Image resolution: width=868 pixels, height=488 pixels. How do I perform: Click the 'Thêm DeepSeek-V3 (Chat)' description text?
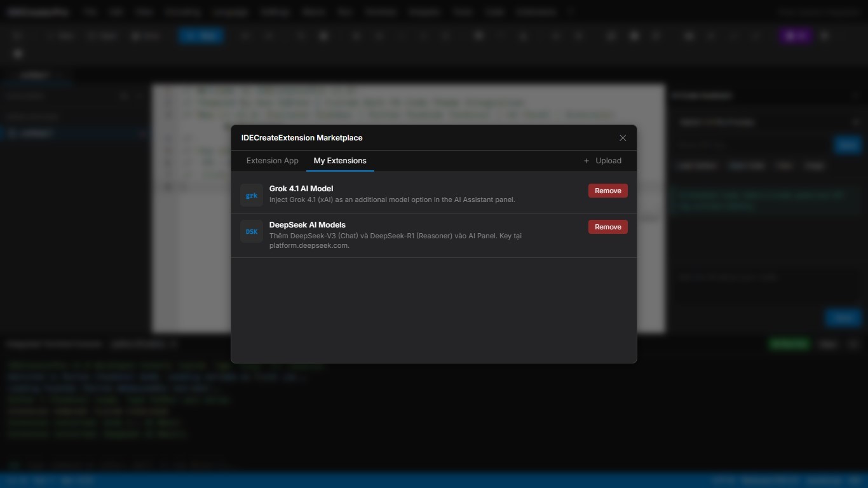(x=395, y=240)
